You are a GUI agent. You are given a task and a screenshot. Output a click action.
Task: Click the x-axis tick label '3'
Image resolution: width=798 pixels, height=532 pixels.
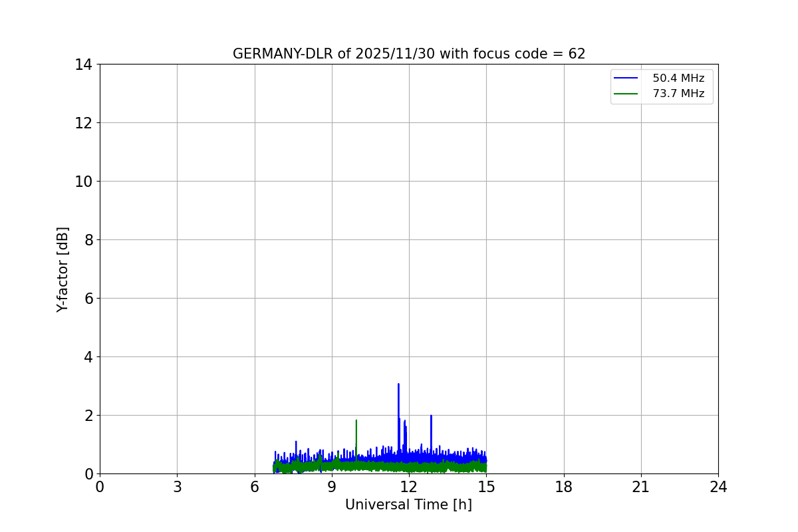pyautogui.click(x=177, y=487)
